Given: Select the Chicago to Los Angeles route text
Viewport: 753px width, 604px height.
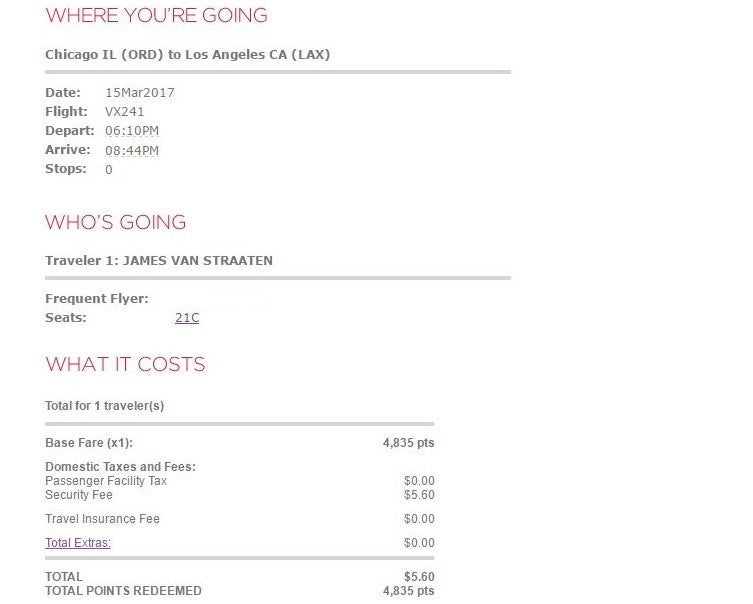Looking at the screenshot, I should coord(187,55).
